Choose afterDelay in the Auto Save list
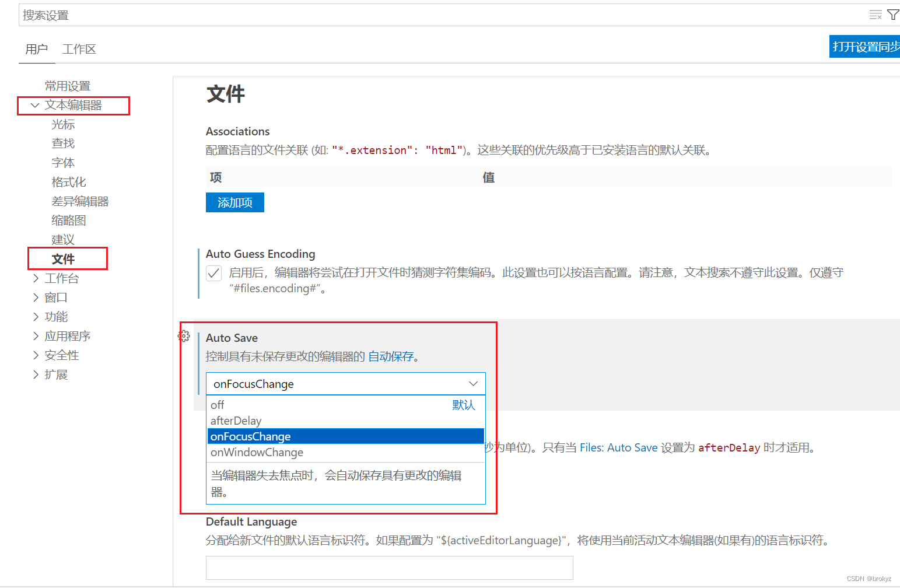Viewport: 900px width, 588px height. pos(346,421)
